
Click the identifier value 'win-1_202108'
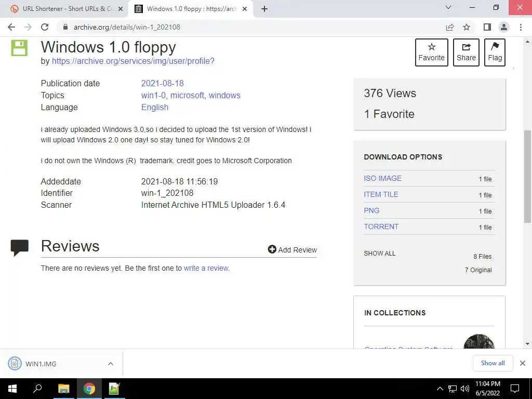pyautogui.click(x=167, y=193)
